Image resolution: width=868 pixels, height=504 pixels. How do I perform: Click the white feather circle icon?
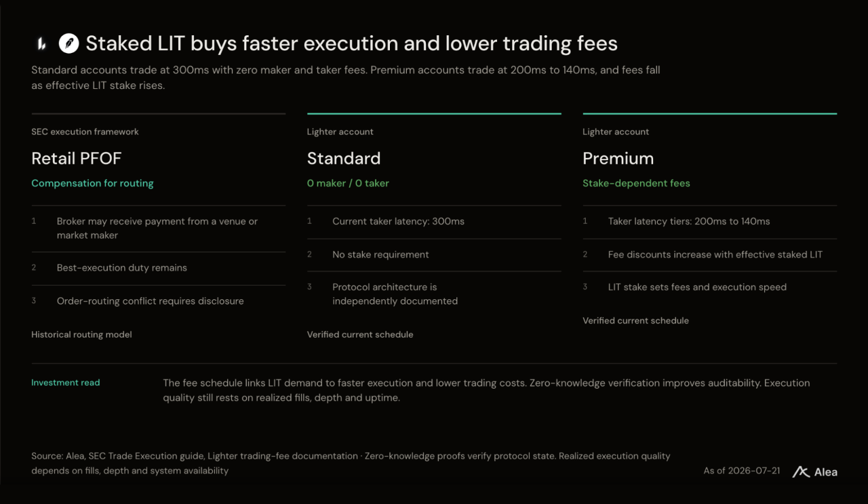(68, 44)
